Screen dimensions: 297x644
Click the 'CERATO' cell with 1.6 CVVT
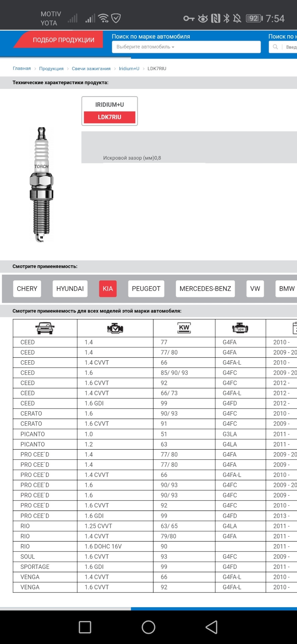tap(45, 424)
